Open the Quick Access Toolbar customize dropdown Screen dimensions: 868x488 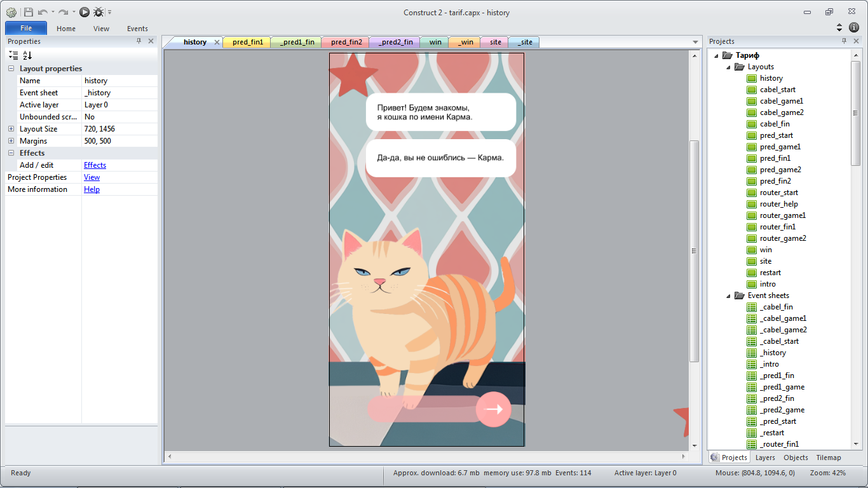(110, 12)
